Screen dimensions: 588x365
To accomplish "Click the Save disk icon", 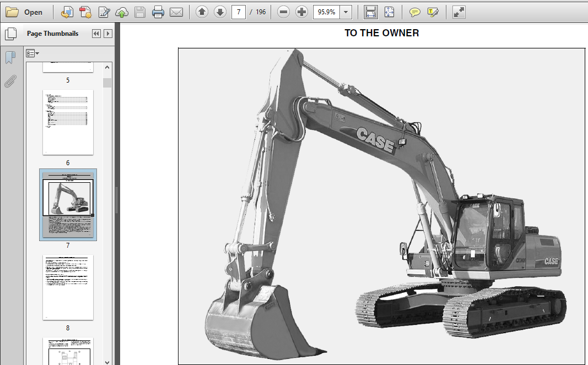I will pyautogui.click(x=140, y=12).
